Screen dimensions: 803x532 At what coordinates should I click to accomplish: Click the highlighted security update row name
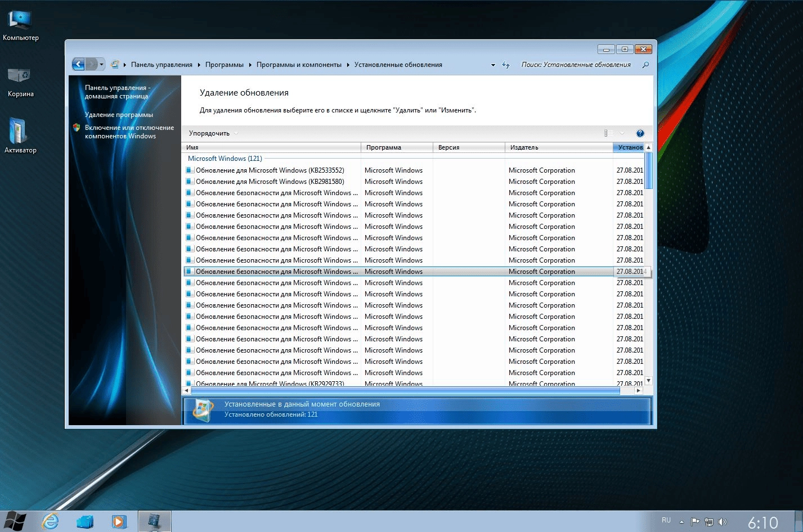tap(276, 272)
